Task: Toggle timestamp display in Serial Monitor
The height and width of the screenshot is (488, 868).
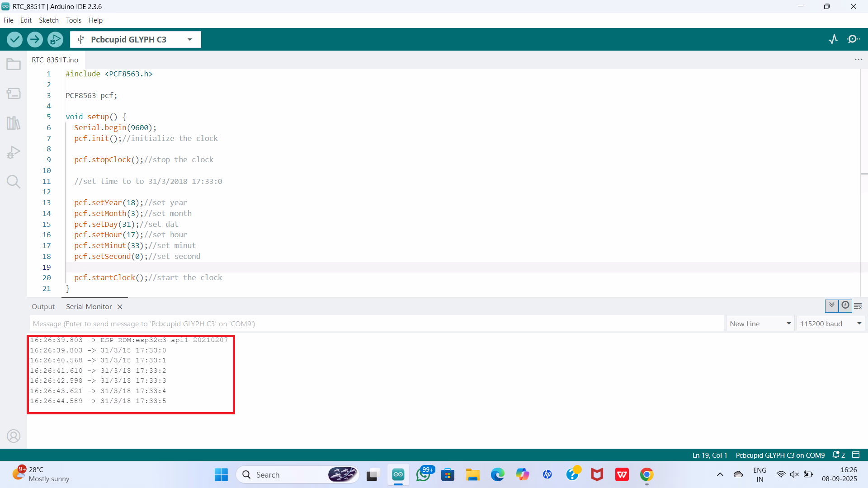Action: pyautogui.click(x=845, y=305)
